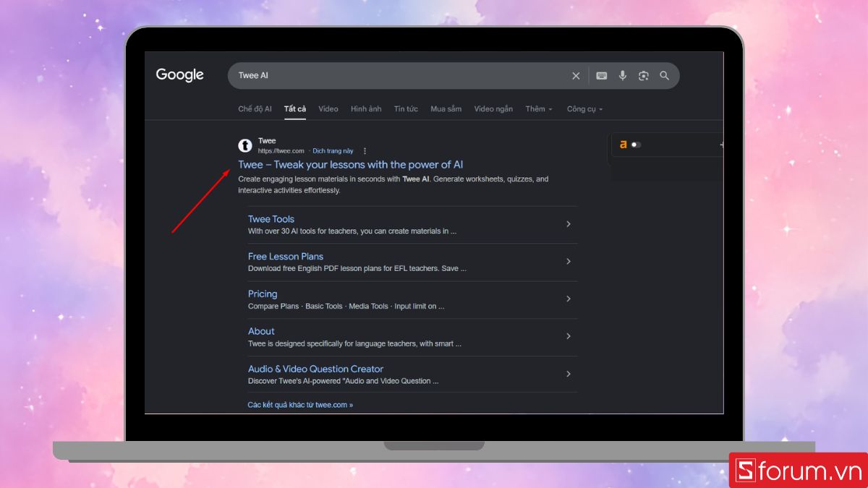Image resolution: width=868 pixels, height=488 pixels.
Task: Click the 'Dịch trang này' link
Action: tap(333, 151)
